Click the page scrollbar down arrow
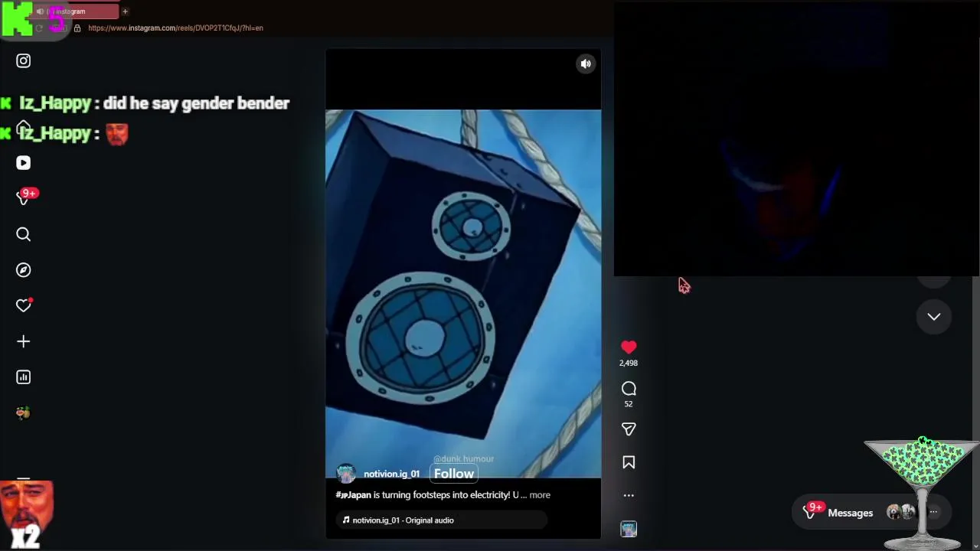This screenshot has height=551, width=980. [x=975, y=546]
